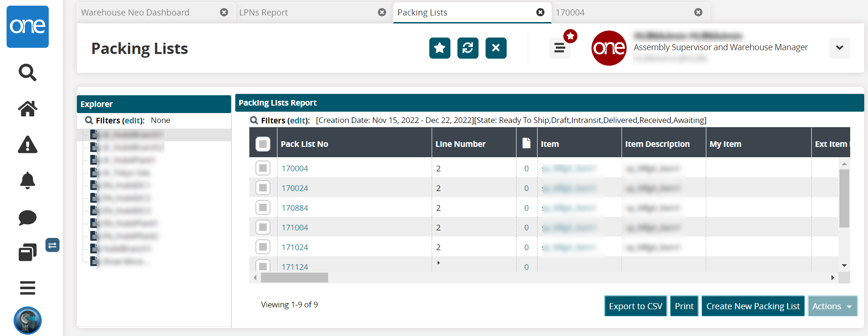Check the row for pack list 171024

(x=263, y=247)
